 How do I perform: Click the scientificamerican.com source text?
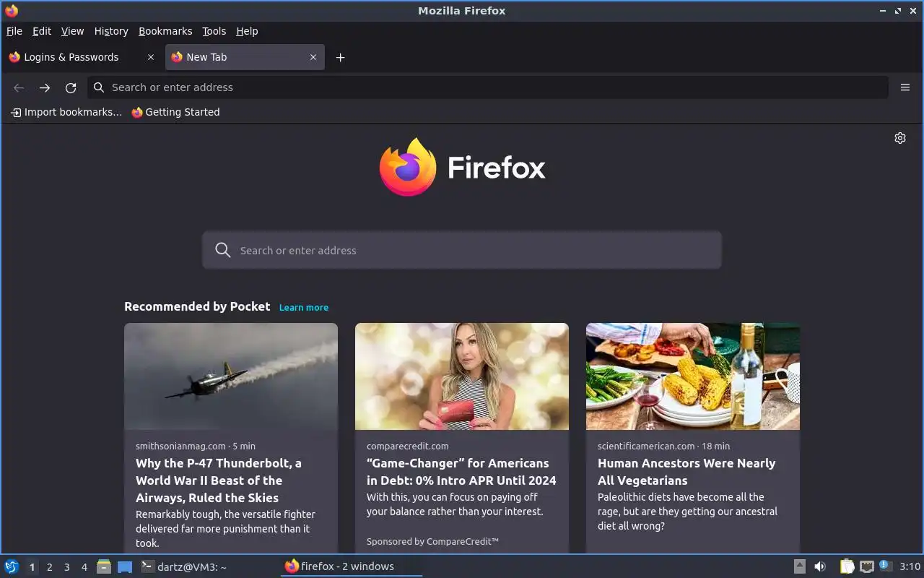[x=646, y=446]
